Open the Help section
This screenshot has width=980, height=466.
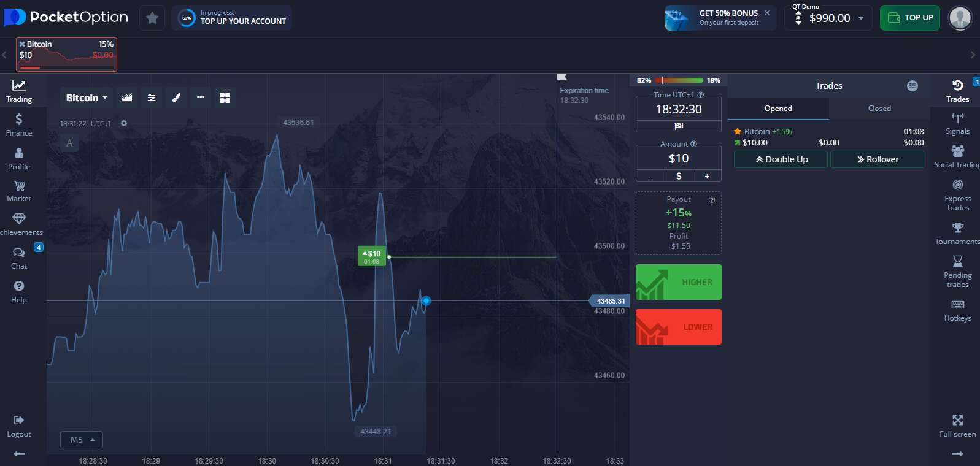(x=19, y=292)
